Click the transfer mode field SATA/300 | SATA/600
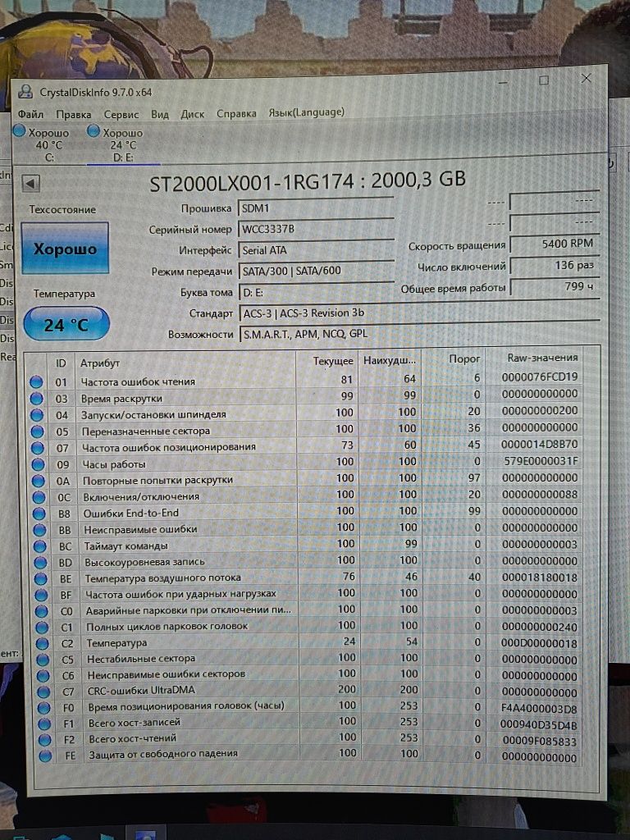630x840 pixels. click(316, 271)
